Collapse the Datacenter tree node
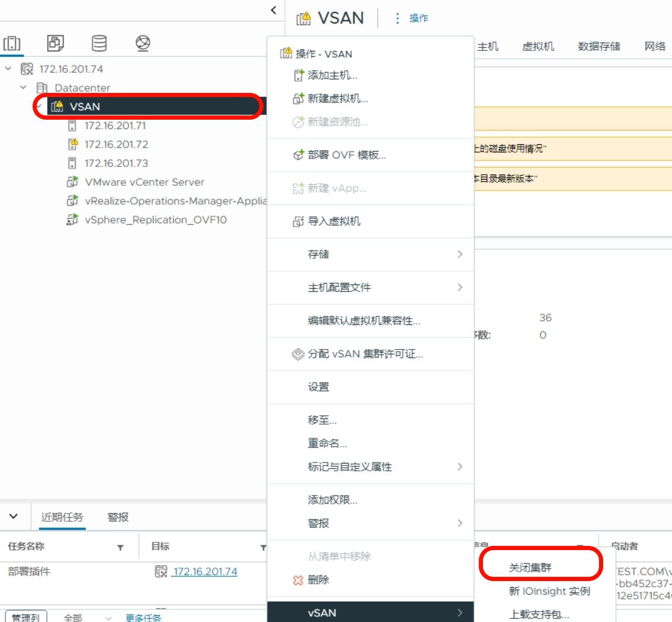 click(23, 87)
